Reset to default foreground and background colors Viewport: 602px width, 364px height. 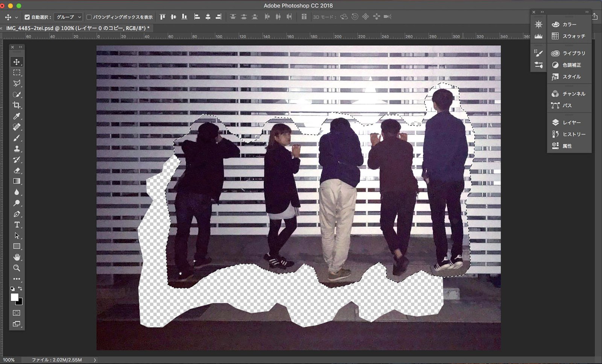[12, 289]
